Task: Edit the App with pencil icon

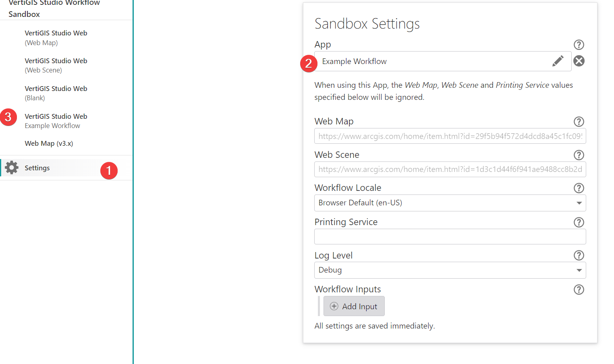Action: [558, 61]
